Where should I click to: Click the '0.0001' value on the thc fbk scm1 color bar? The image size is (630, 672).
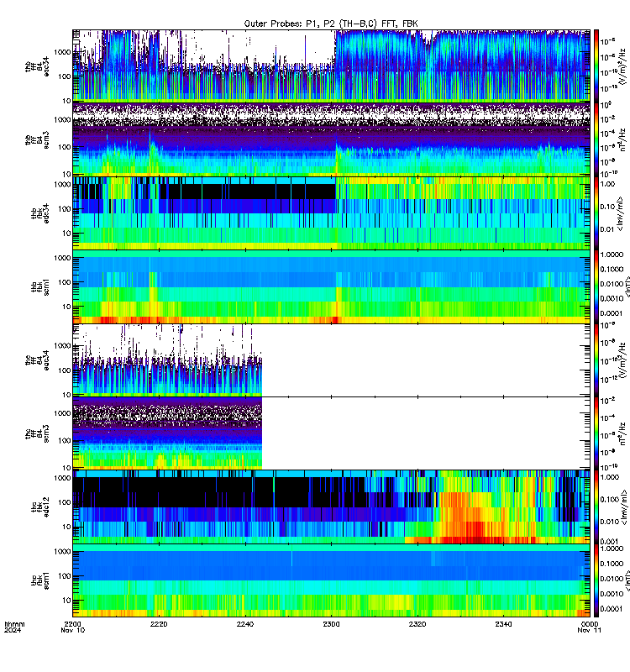pyautogui.click(x=612, y=609)
